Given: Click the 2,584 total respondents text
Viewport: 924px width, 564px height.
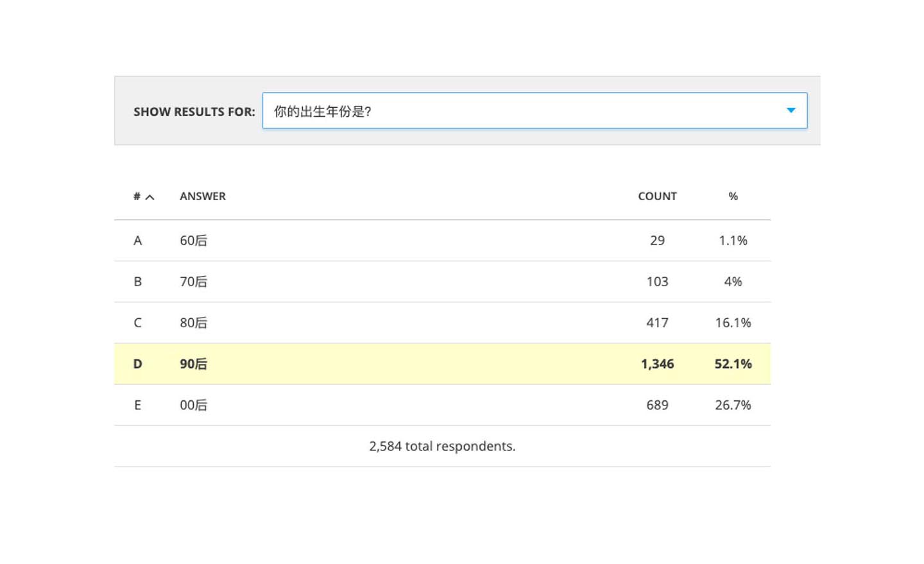Looking at the screenshot, I should coord(442,446).
